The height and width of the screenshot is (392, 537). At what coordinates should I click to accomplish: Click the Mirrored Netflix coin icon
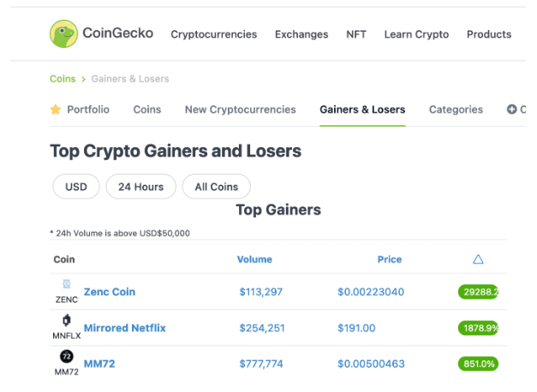[x=66, y=320]
